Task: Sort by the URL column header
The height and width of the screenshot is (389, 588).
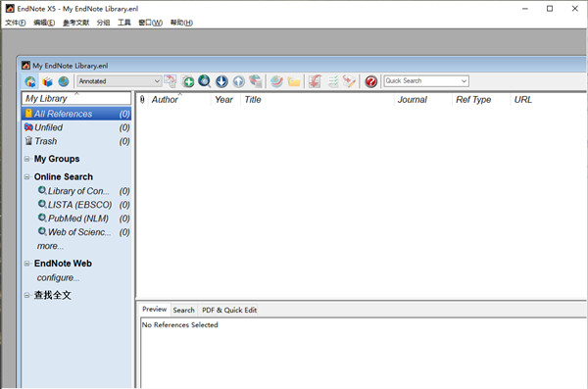Action: (523, 100)
